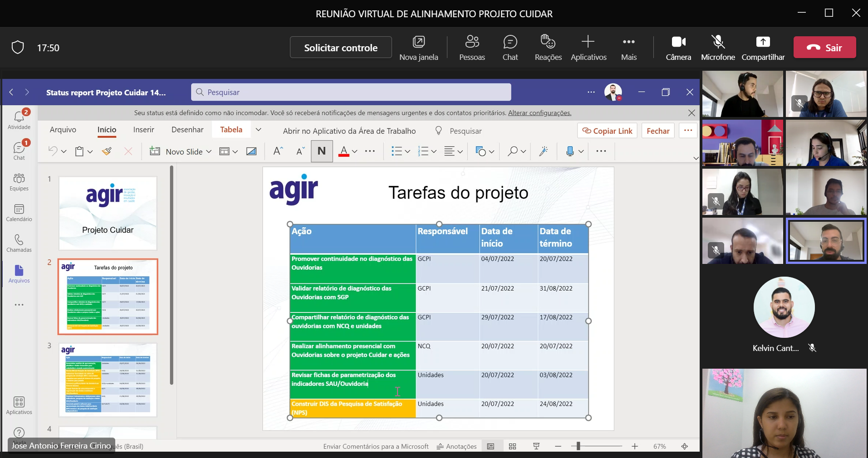Click Abrir no Aplicativo da Área de Trabalho
The width and height of the screenshot is (868, 458).
pyautogui.click(x=349, y=131)
